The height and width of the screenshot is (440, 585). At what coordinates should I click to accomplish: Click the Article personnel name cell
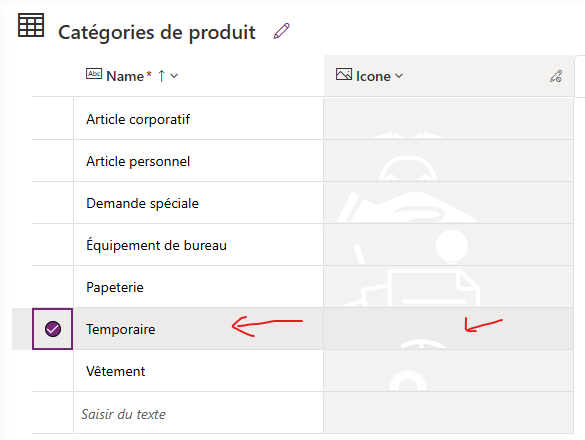tap(198, 161)
